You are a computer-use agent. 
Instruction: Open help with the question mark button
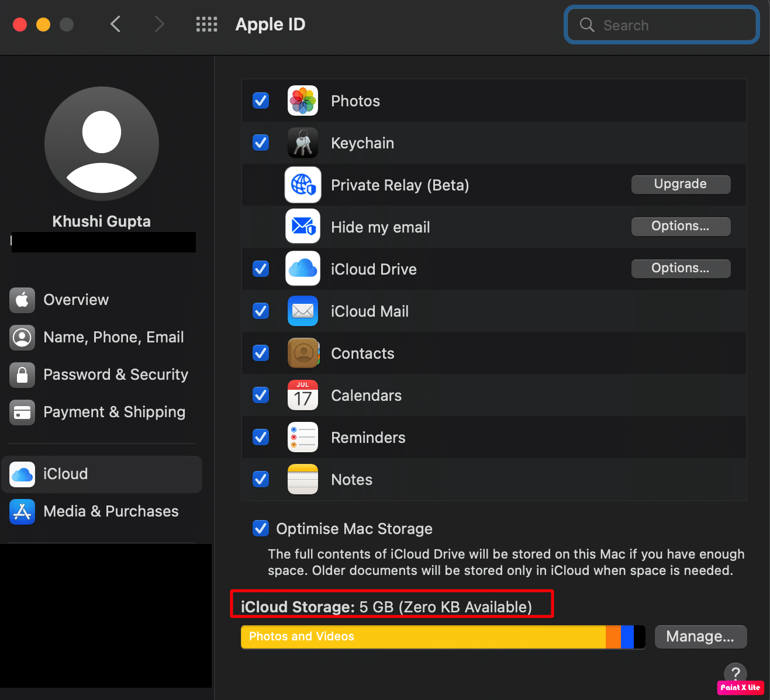click(x=736, y=673)
